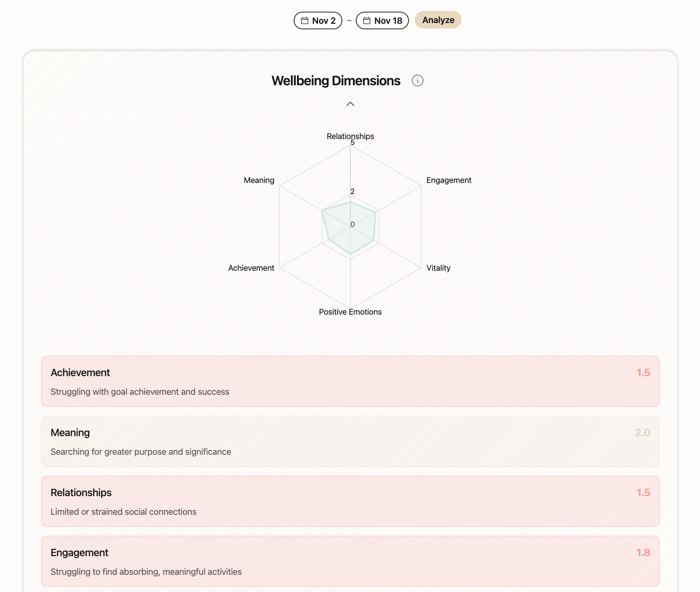Viewport: 700px width, 592px height.
Task: Select the Engagement dimension card
Action: click(x=350, y=561)
